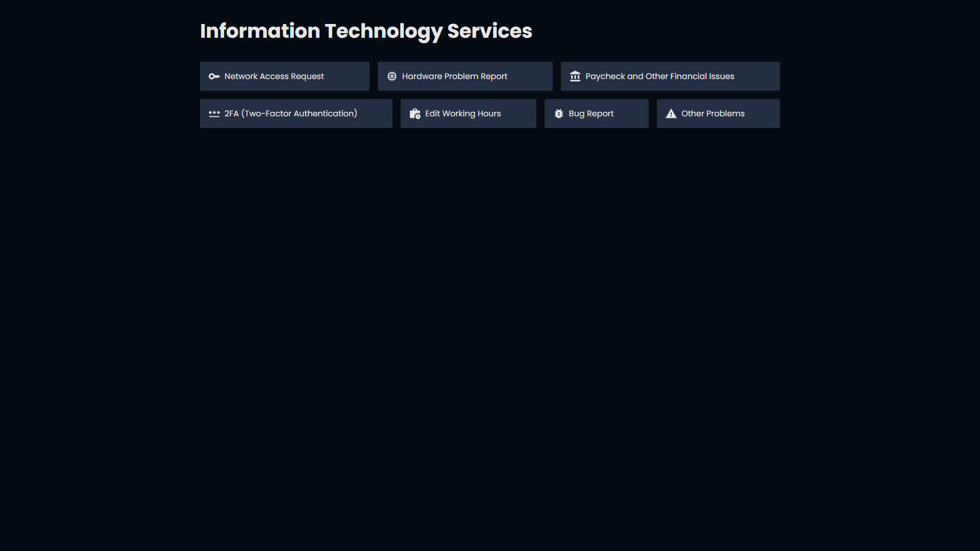The image size is (980, 551).
Task: Click the bug icon beside Bug Report
Action: tap(559, 114)
